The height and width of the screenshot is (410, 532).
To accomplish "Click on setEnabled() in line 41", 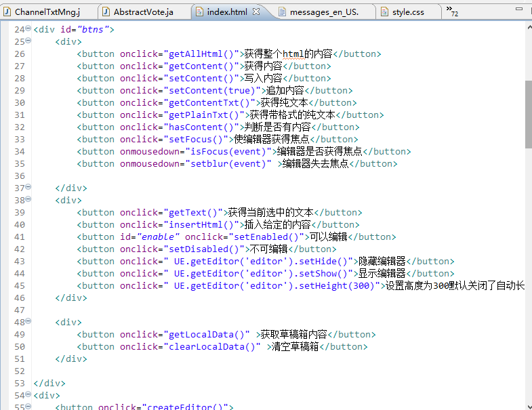I will click(266, 237).
